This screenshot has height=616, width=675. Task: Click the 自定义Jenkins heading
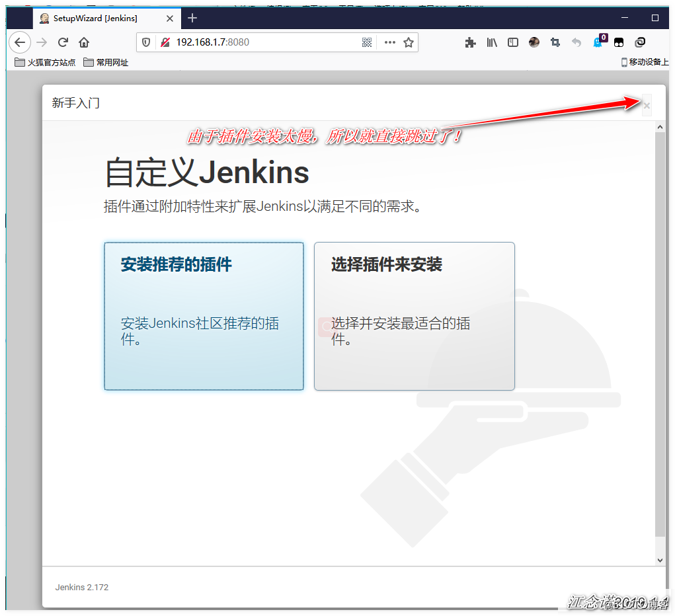[207, 173]
